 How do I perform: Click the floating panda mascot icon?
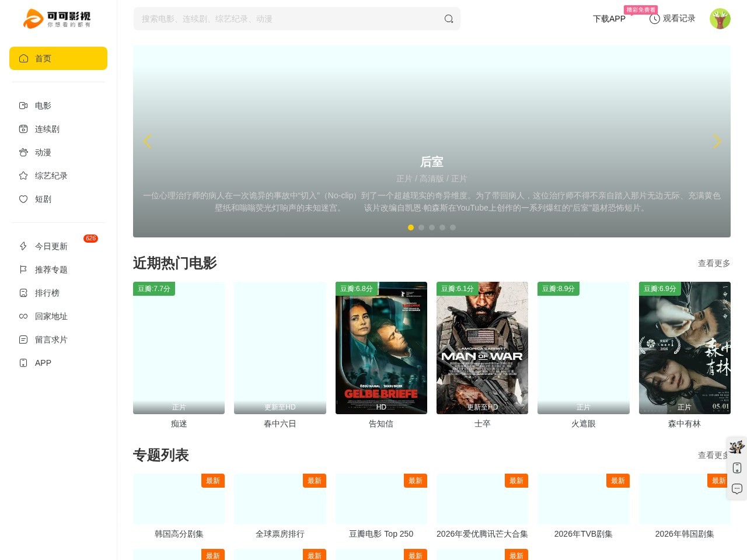tap(737, 447)
